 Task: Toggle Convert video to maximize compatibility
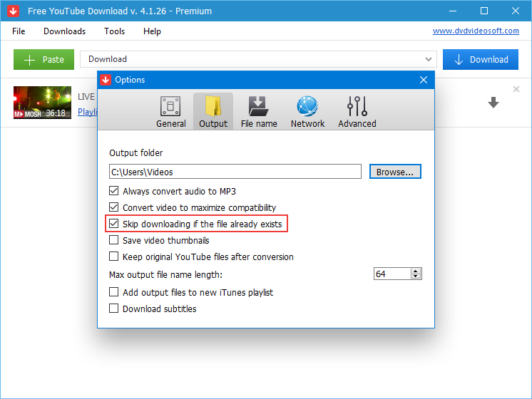(x=113, y=207)
